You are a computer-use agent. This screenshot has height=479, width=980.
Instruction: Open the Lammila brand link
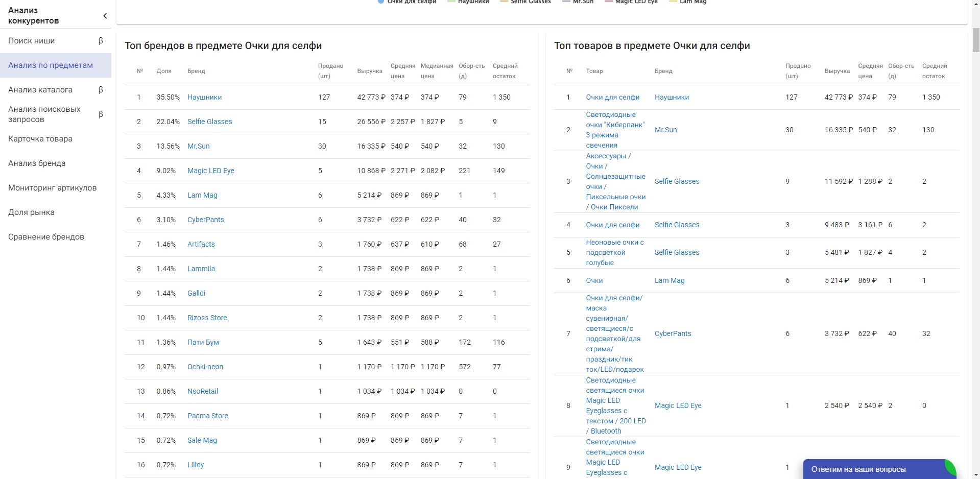click(201, 269)
